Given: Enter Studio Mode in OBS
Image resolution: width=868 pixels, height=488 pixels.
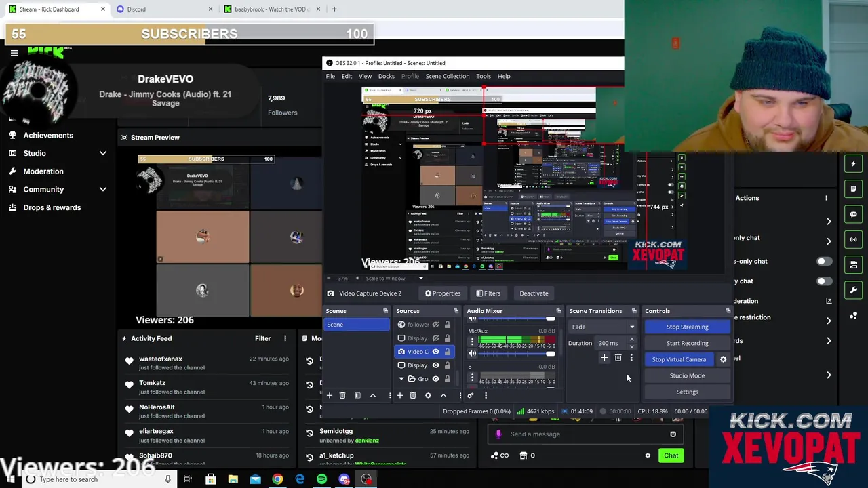Looking at the screenshot, I should click(687, 375).
